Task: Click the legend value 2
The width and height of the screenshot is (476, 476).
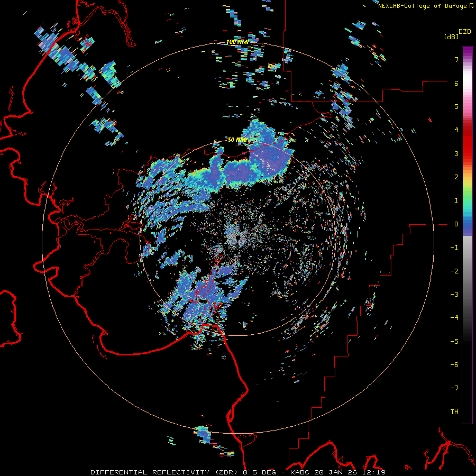Action: click(x=456, y=177)
